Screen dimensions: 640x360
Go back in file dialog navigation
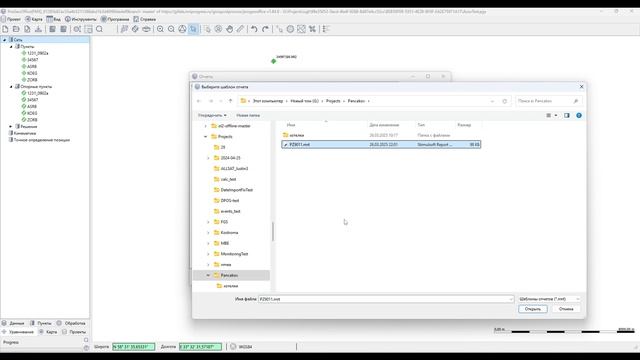coord(199,101)
